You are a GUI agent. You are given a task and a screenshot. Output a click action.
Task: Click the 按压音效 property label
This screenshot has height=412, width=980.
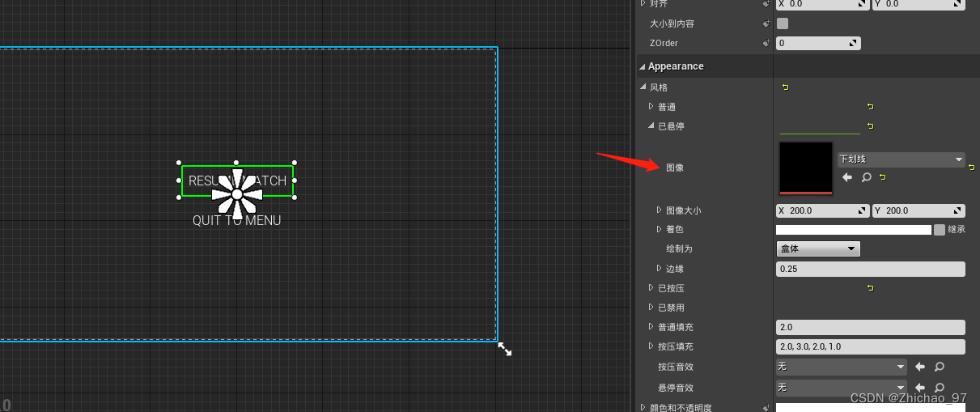(676, 367)
